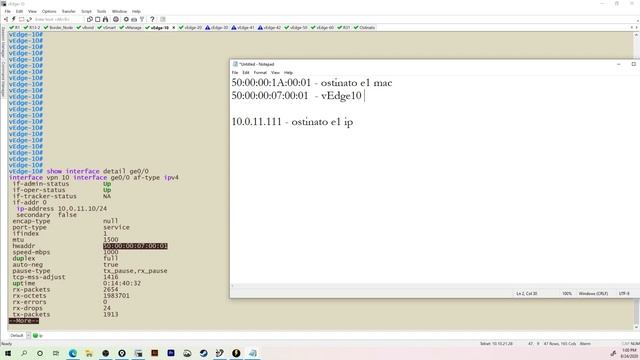640x360 pixels.
Task: Click the Copy icon in SecureCRT toolbar
Action: [x=90, y=19]
